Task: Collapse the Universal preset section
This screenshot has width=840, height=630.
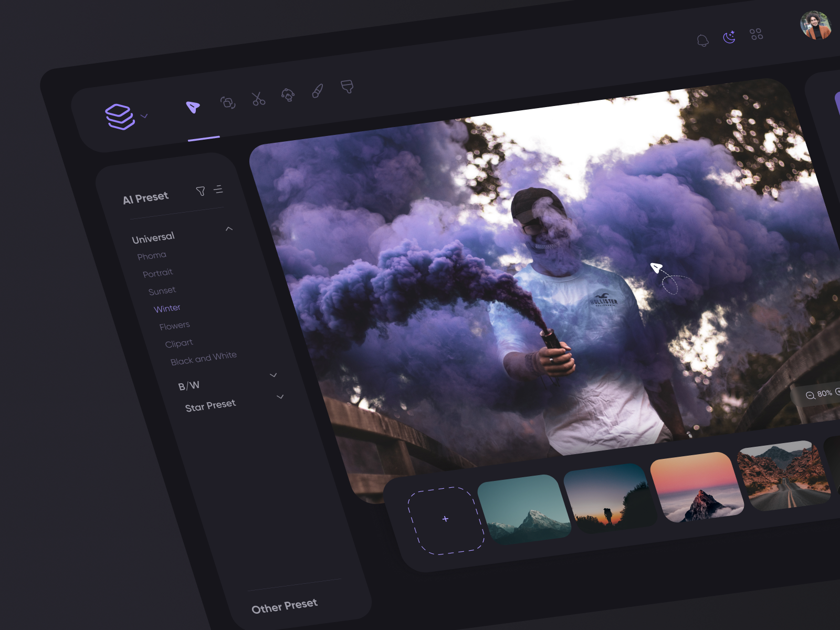Action: point(229,228)
